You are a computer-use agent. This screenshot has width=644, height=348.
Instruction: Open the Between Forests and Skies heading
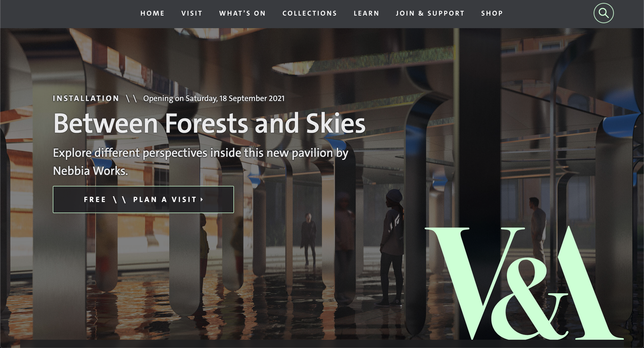click(209, 123)
